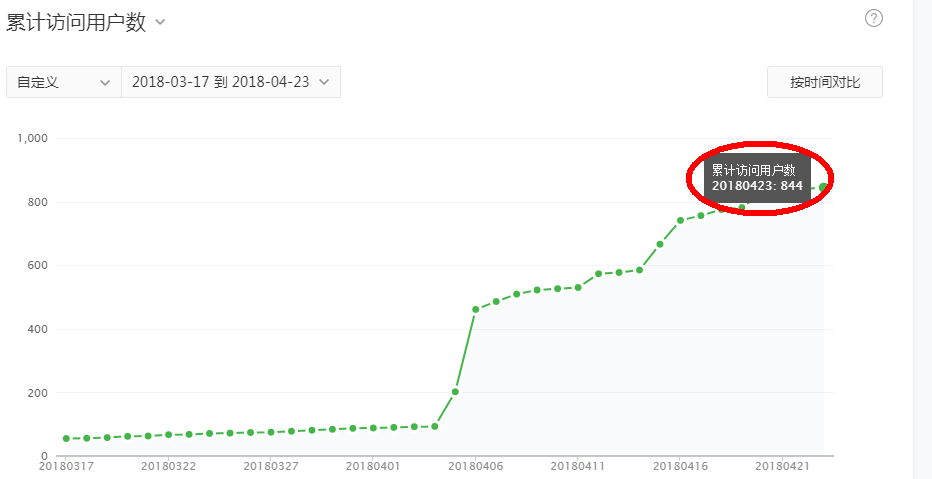
Task: Select the chart data point above 20180317
Action: pyautogui.click(x=66, y=439)
